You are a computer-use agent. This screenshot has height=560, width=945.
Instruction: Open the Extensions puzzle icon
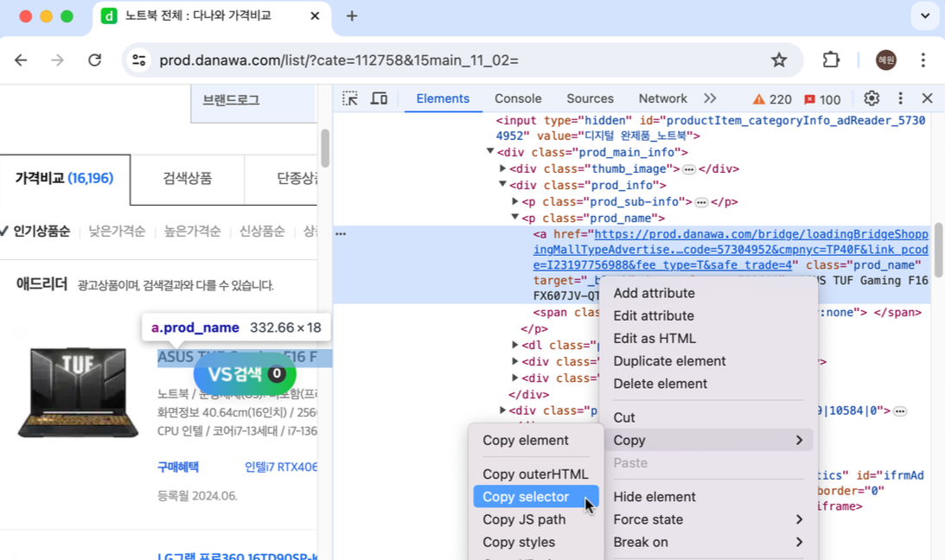(x=831, y=60)
